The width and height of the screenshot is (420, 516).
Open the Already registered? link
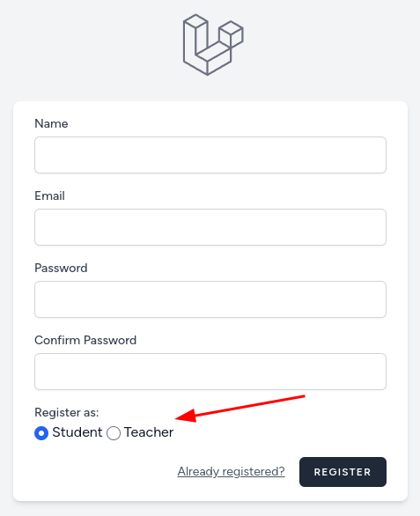231,472
